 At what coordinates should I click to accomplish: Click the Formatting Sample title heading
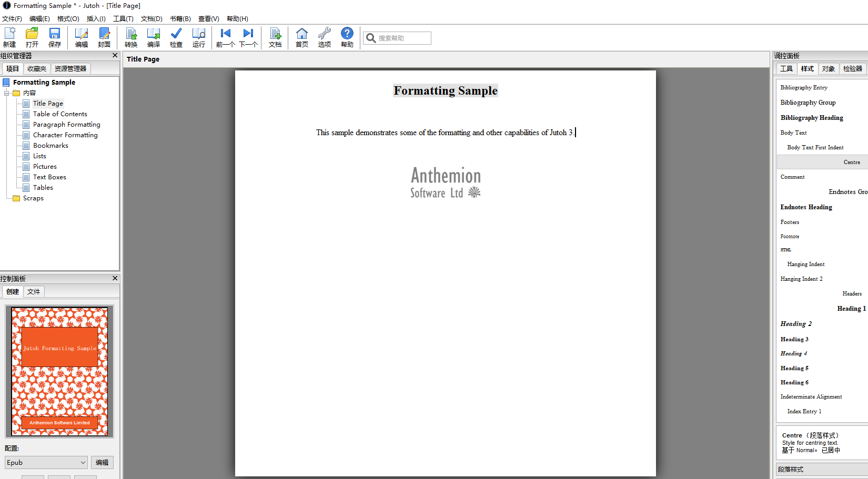coord(446,90)
